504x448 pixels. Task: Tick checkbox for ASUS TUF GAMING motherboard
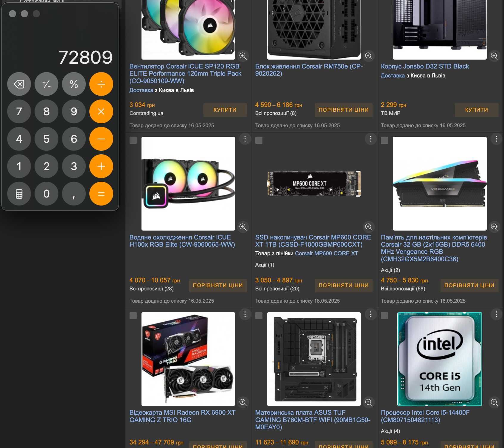259,316
